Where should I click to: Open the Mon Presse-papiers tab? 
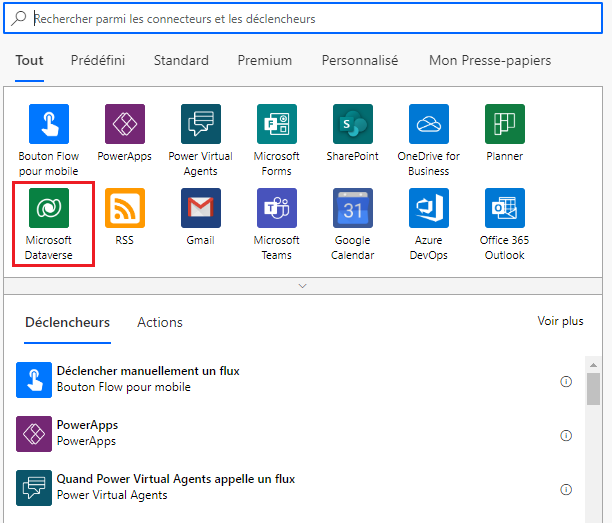coord(490,60)
